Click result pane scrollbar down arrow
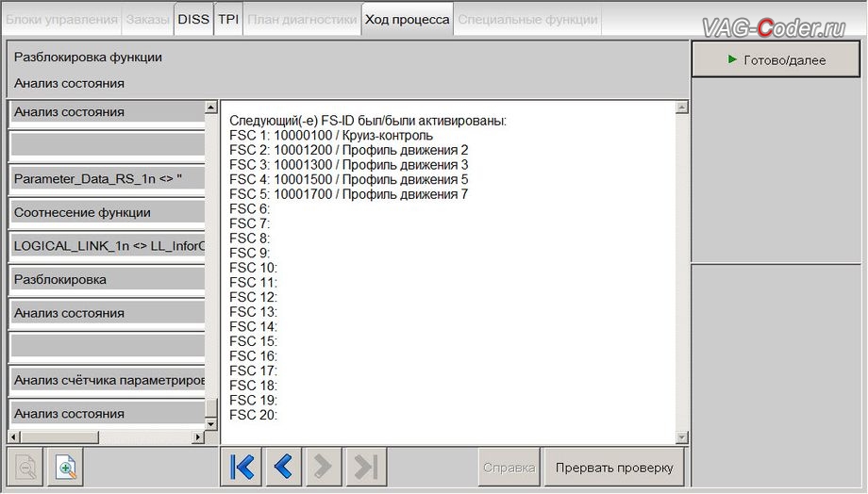This screenshot has height=494, width=868. 682,437
